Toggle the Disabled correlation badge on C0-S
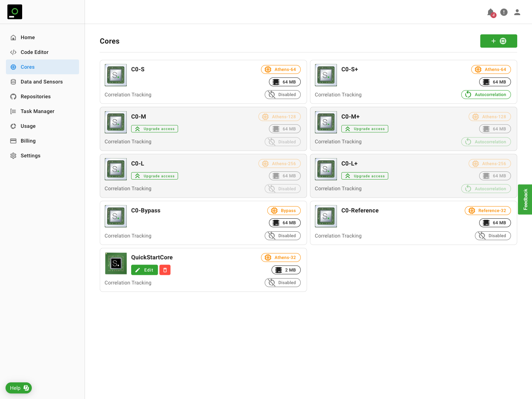 coord(283,95)
